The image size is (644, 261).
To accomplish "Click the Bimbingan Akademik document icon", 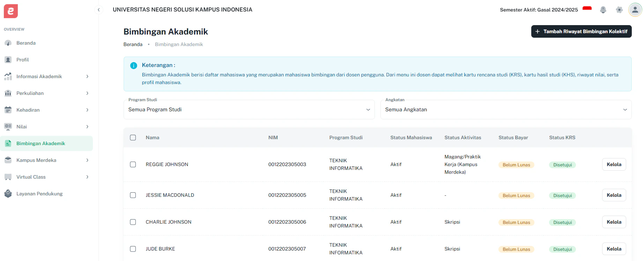I will tap(8, 143).
